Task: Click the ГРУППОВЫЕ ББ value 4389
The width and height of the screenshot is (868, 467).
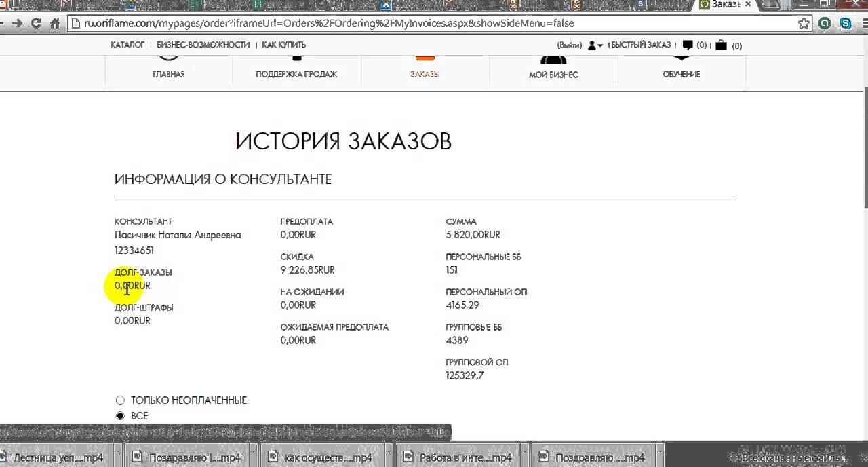Action: tap(457, 341)
